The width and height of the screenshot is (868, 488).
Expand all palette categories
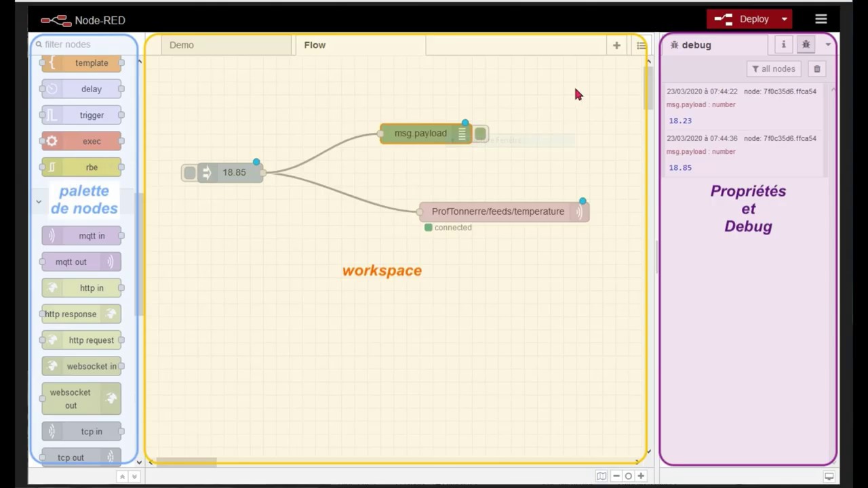[x=134, y=476]
